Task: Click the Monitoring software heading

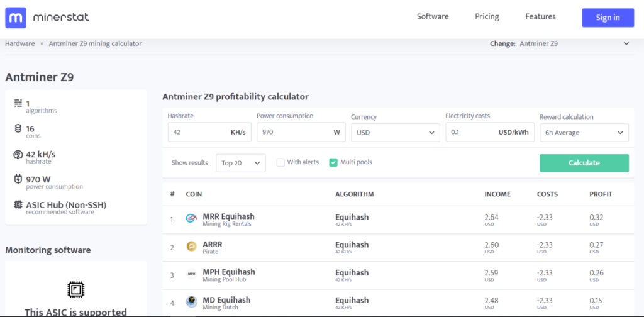Action: 48,250
